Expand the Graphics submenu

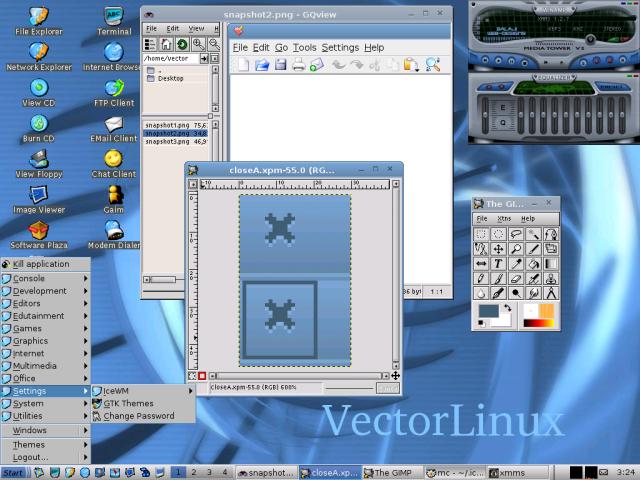(45, 341)
